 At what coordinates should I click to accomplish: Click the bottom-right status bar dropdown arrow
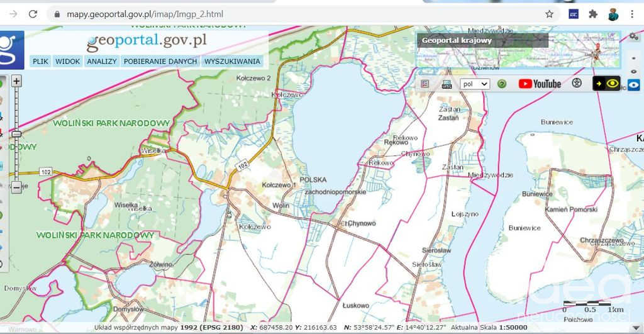(636, 328)
